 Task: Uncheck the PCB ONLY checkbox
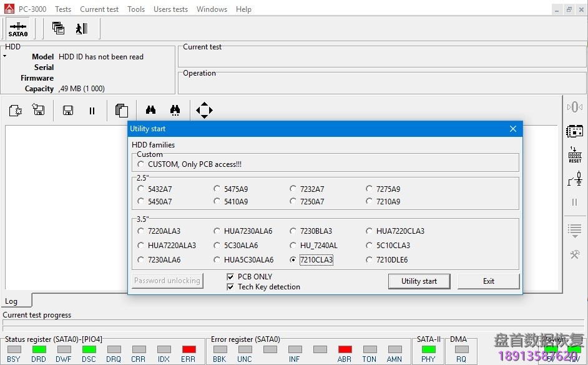click(230, 276)
